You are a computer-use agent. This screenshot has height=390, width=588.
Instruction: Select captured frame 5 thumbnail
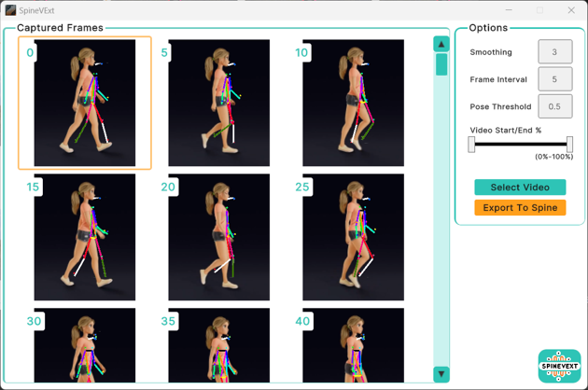[x=219, y=103]
